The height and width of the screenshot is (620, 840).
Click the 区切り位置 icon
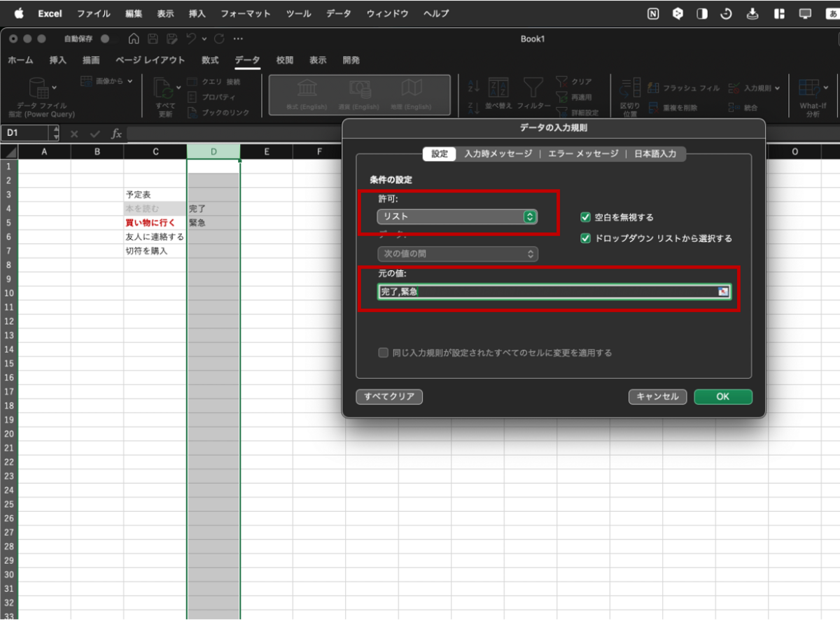pos(630,87)
